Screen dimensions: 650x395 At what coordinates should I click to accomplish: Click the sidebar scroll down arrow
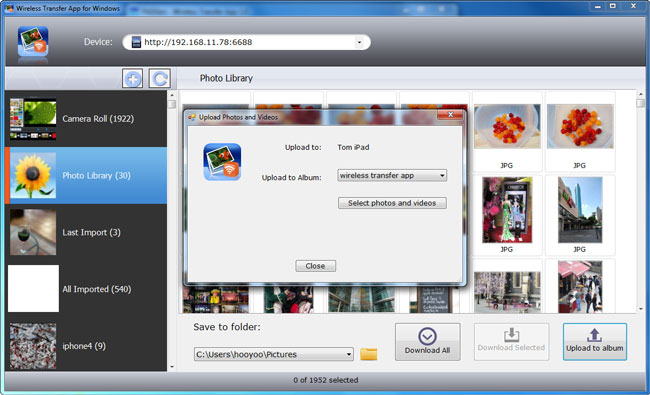172,367
